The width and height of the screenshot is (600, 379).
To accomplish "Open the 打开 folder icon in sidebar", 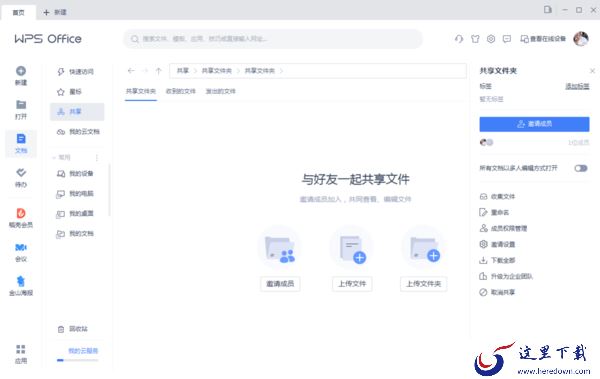I will tap(21, 105).
